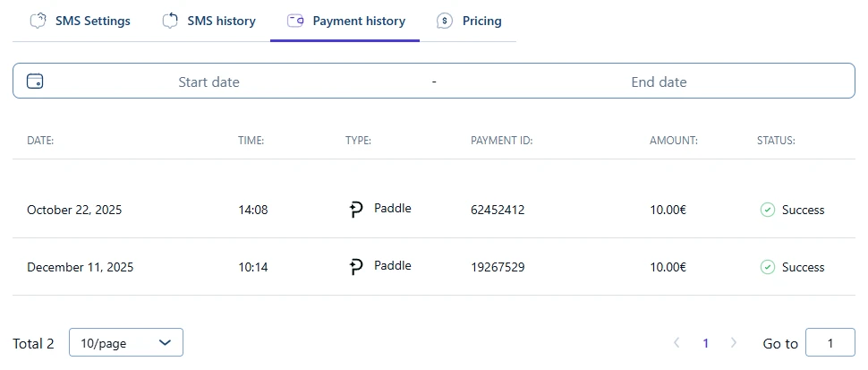The image size is (868, 370).
Task: Click the Pricing dollar icon
Action: (x=445, y=21)
